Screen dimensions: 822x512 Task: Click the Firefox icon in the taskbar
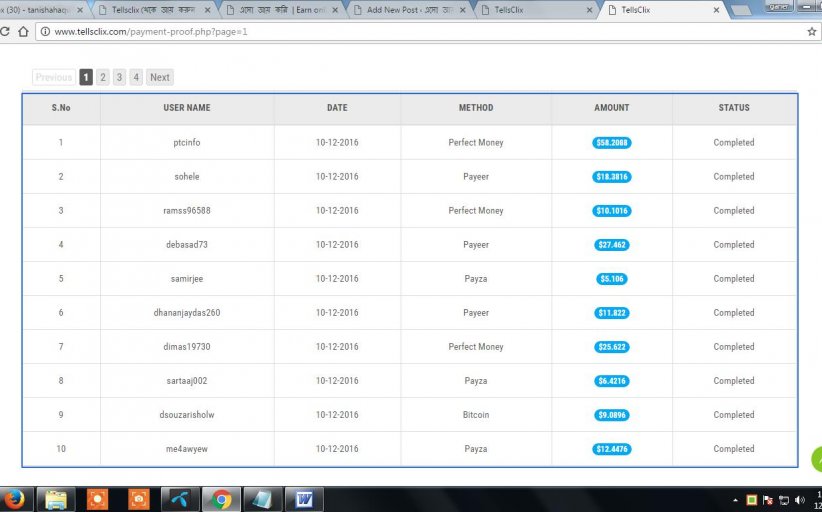point(14,498)
